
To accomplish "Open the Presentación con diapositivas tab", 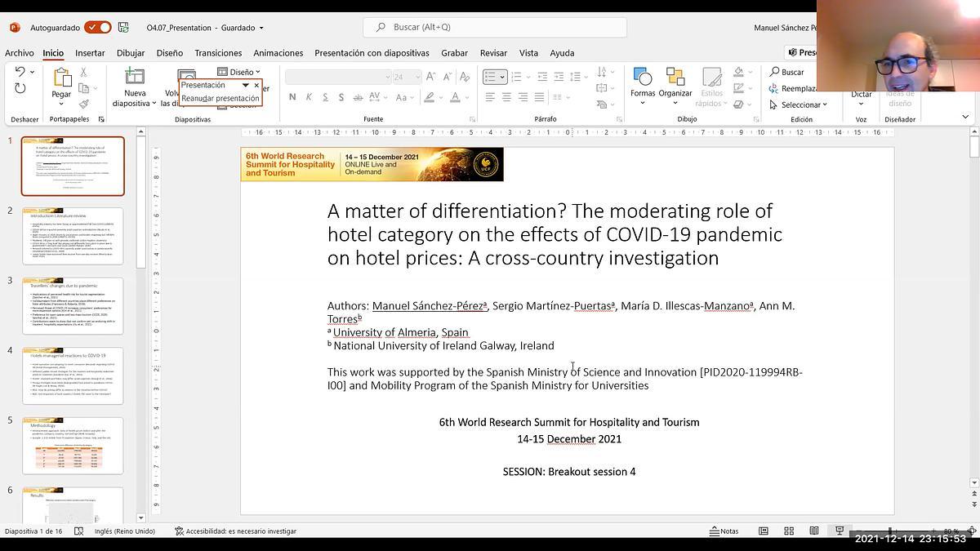I will [x=372, y=53].
